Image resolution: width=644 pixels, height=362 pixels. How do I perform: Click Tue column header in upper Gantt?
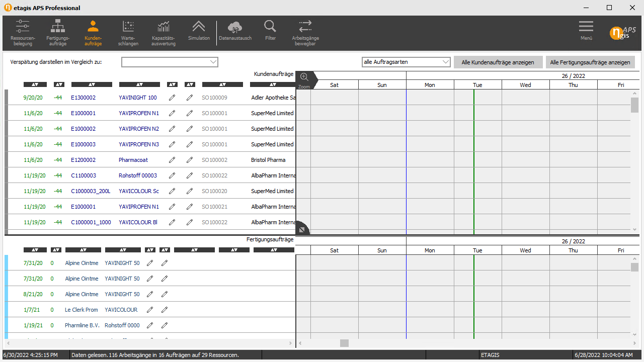point(477,85)
